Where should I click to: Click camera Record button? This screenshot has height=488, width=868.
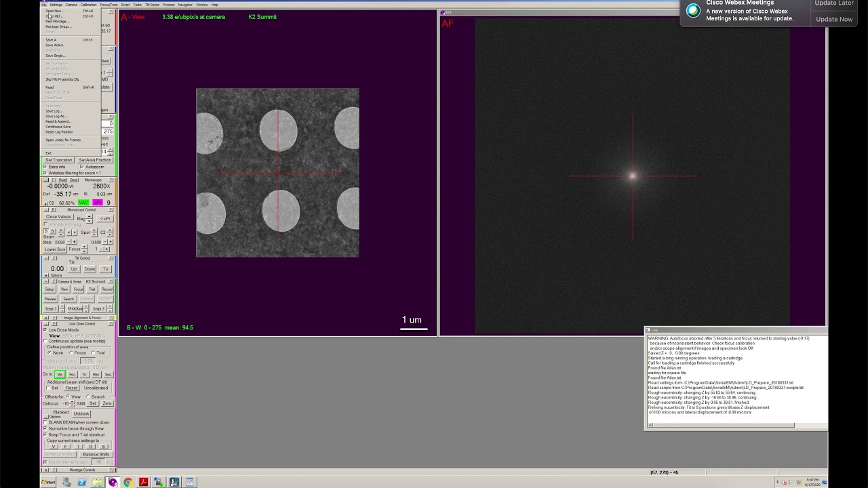[107, 289]
